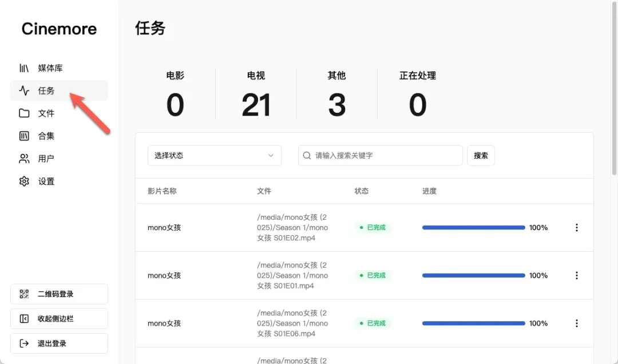Select the 任务 icon in the sidebar
The height and width of the screenshot is (364, 618).
tap(24, 90)
